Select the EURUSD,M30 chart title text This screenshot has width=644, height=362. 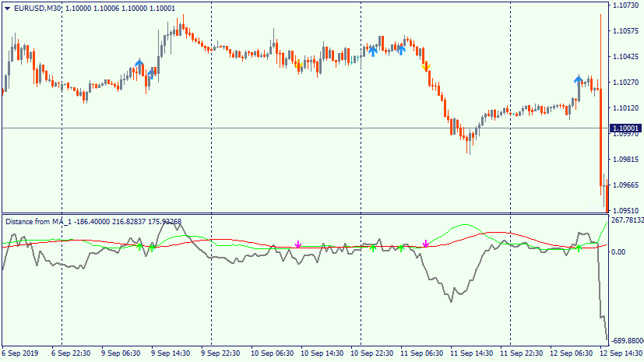[x=39, y=9]
